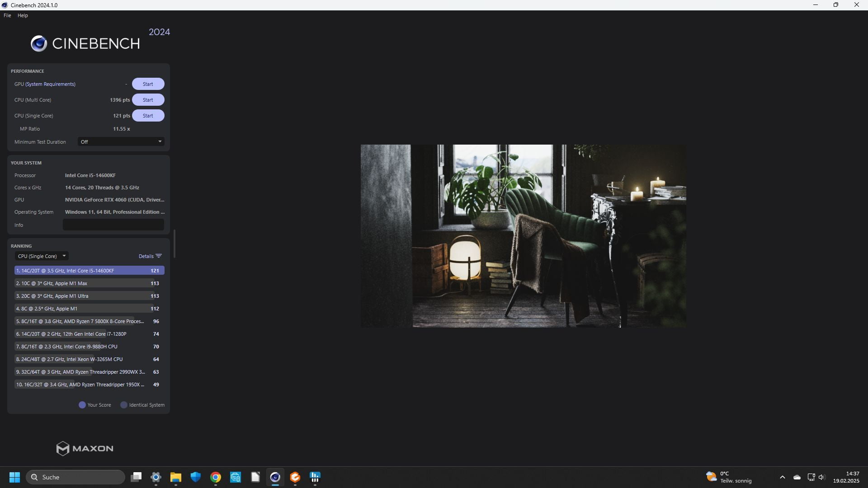This screenshot has width=868, height=488.
Task: Open the CPU (Single Core) ranking dropdown
Action: [41, 256]
